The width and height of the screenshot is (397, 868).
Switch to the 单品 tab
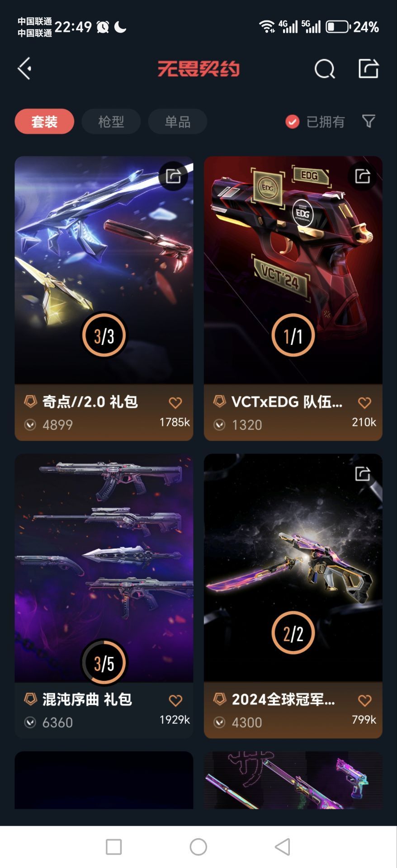(x=177, y=122)
